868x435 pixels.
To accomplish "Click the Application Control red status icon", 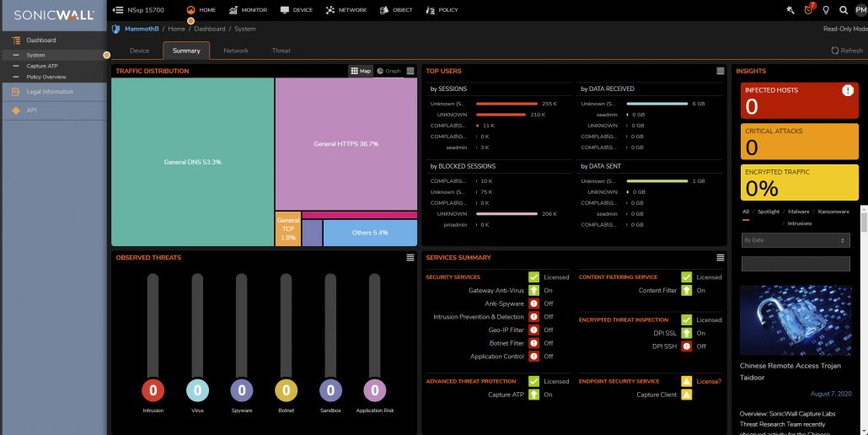I will tap(533, 357).
